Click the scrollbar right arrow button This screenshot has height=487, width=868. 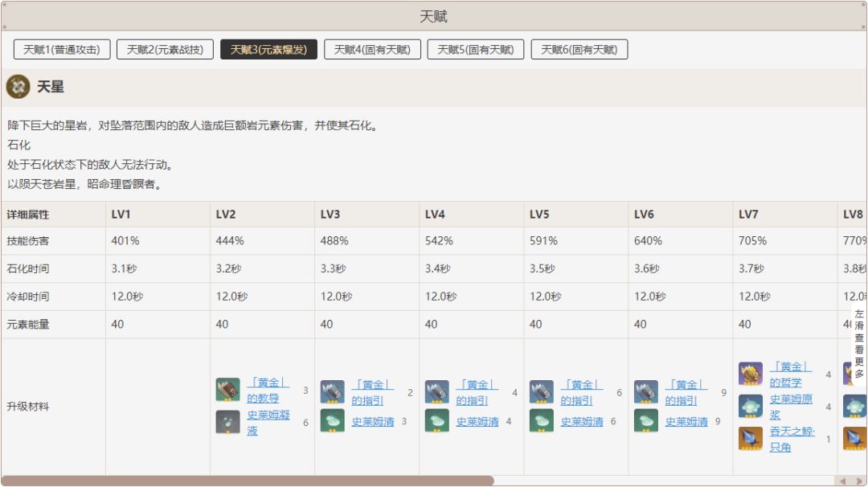coord(858,481)
